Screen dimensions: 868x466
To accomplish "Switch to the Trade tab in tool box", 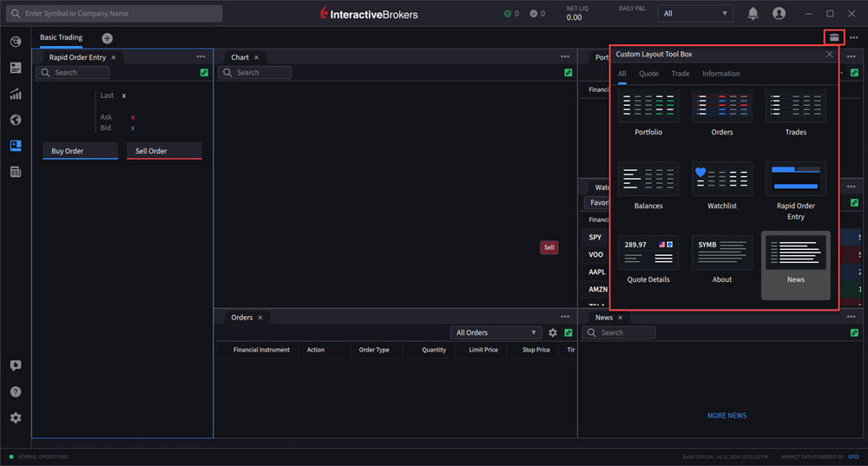I will point(681,74).
